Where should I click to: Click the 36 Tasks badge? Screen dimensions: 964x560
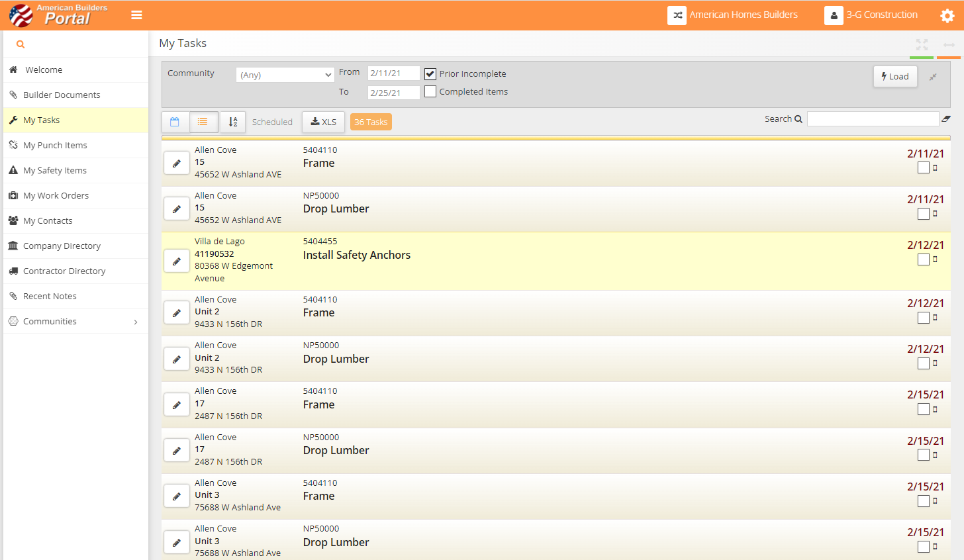click(371, 122)
